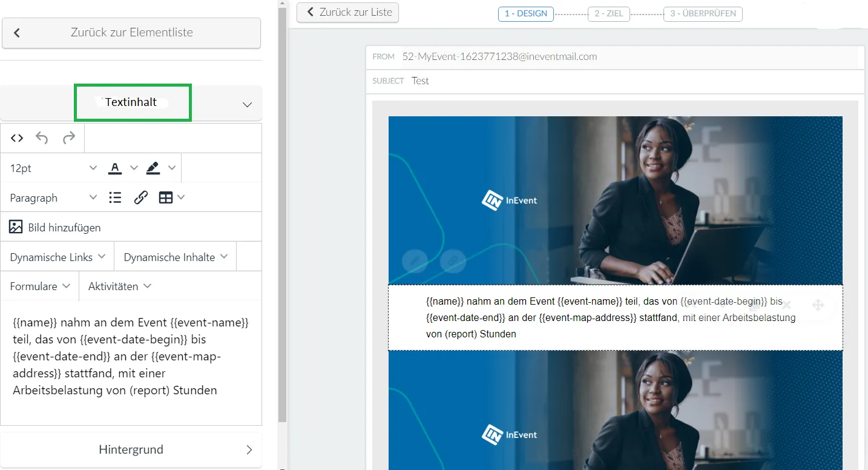
Task: Expand highlight color dropdown arrow
Action: coord(172,168)
